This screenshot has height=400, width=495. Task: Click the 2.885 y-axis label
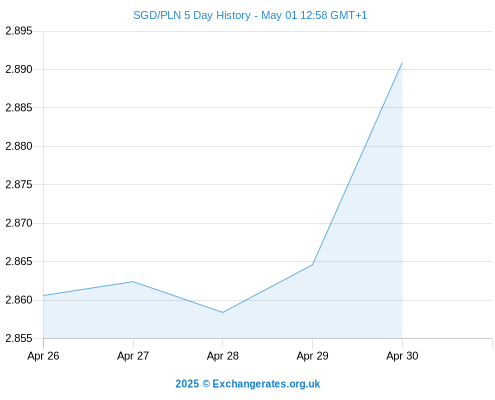[19, 108]
